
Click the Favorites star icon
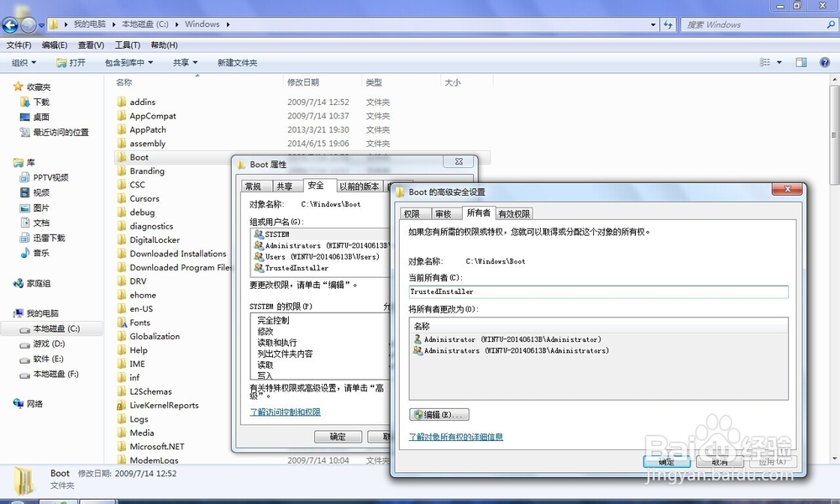(x=18, y=87)
